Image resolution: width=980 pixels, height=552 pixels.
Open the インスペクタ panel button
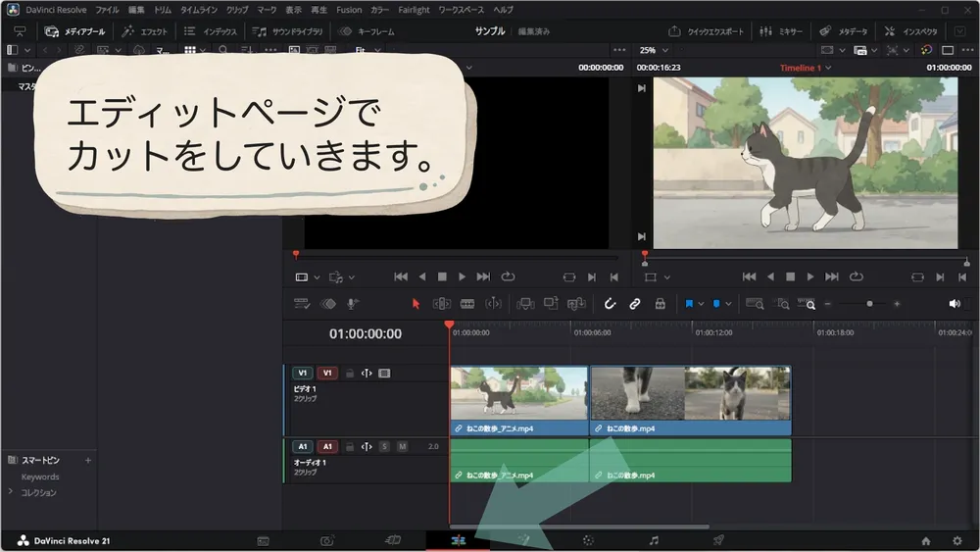tap(911, 31)
